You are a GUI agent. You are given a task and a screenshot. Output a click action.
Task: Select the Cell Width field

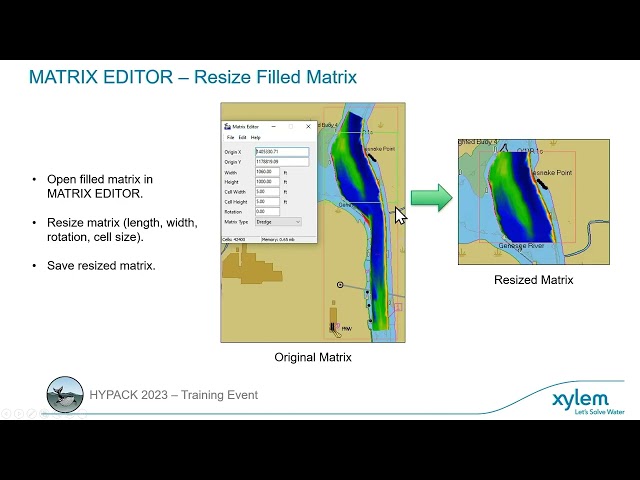(x=268, y=191)
